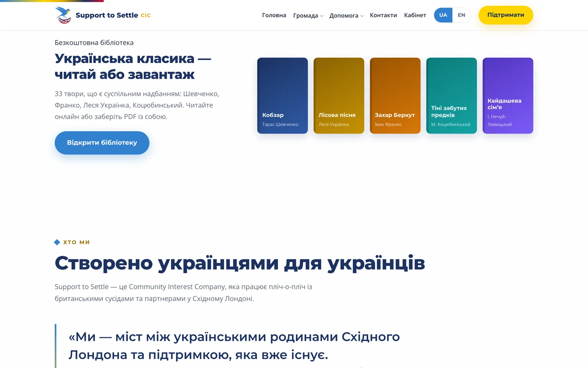Click the 'ХТО МИ' section label
This screenshot has height=368, width=588.
pyautogui.click(x=76, y=242)
